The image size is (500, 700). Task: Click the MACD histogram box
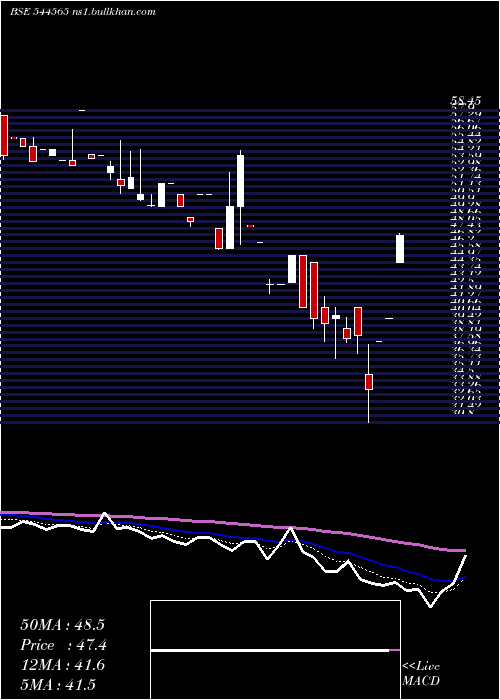[275, 650]
